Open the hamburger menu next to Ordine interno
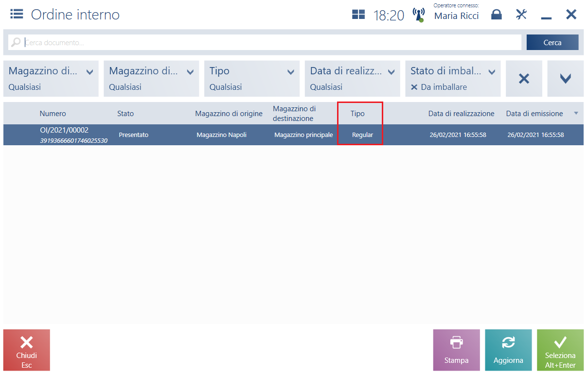The image size is (588, 375). 17,14
